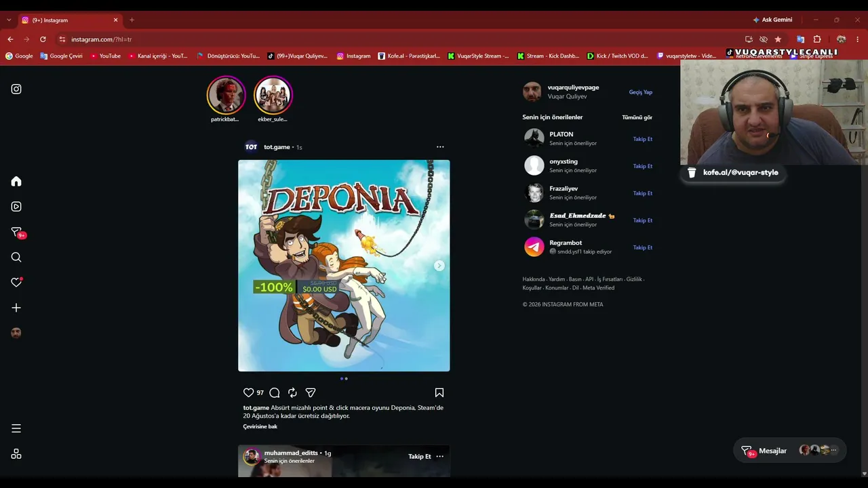Image resolution: width=868 pixels, height=488 pixels.
Task: Open muhammad_editts profile link
Action: [x=291, y=453]
